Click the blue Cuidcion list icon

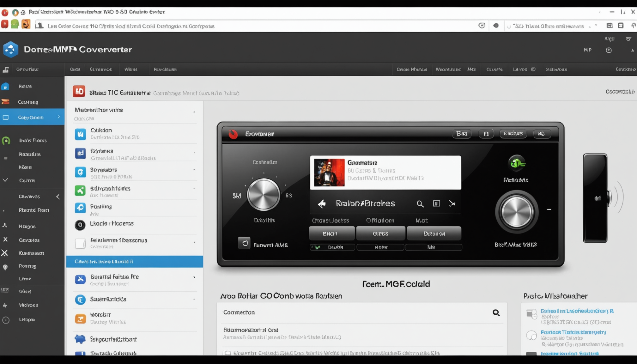pos(80,134)
